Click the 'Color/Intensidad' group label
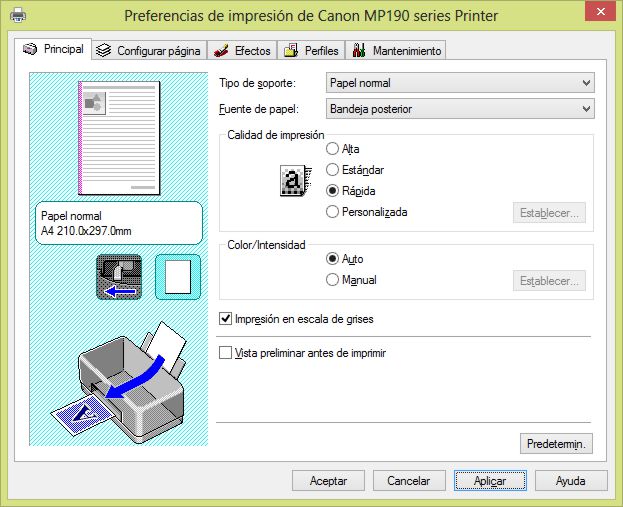Screen dimensions: 623x507 (x=266, y=245)
